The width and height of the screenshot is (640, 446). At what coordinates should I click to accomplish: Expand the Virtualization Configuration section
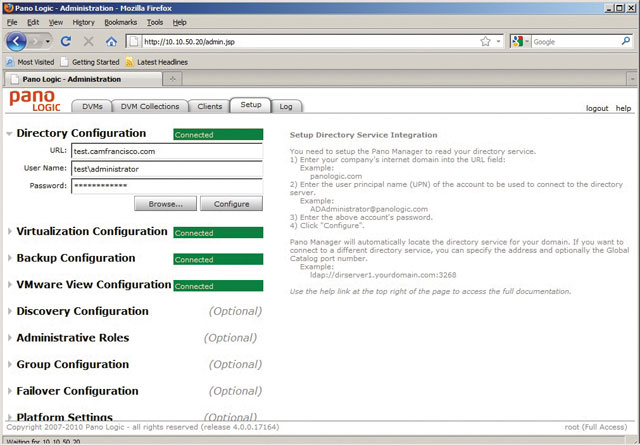point(9,231)
